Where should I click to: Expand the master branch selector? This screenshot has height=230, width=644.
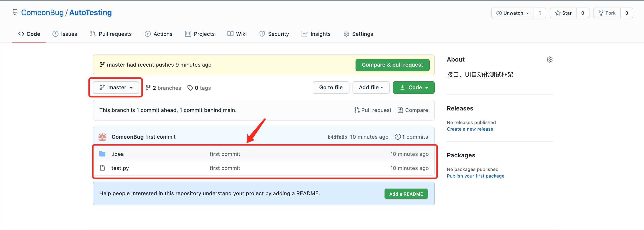point(116,88)
